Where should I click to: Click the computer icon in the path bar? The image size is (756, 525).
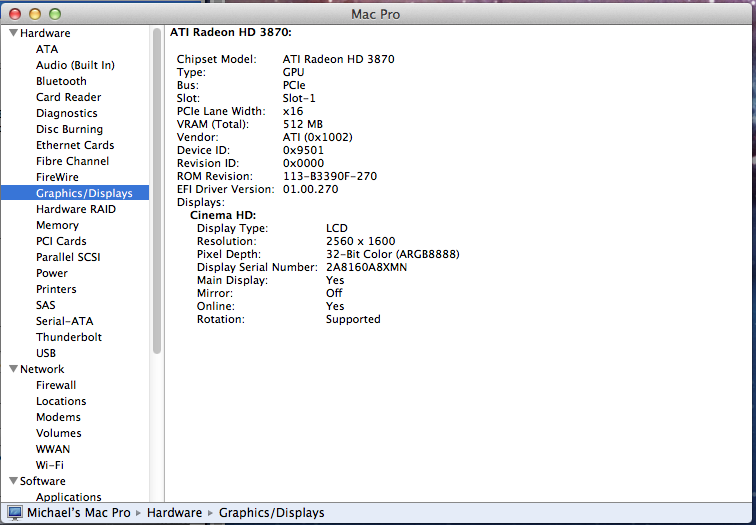(x=15, y=512)
